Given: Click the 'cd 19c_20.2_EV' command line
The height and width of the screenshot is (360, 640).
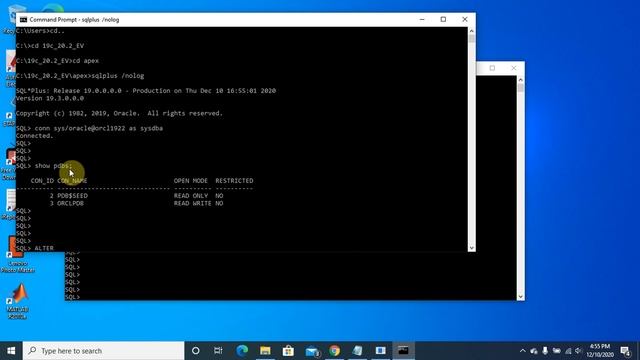Looking at the screenshot, I should coord(50,46).
